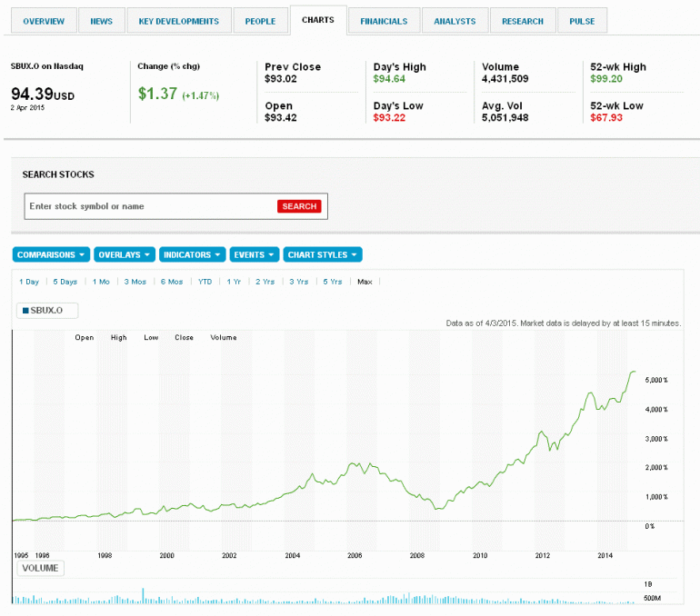
Task: Switch to the Overview tab
Action: tap(44, 21)
